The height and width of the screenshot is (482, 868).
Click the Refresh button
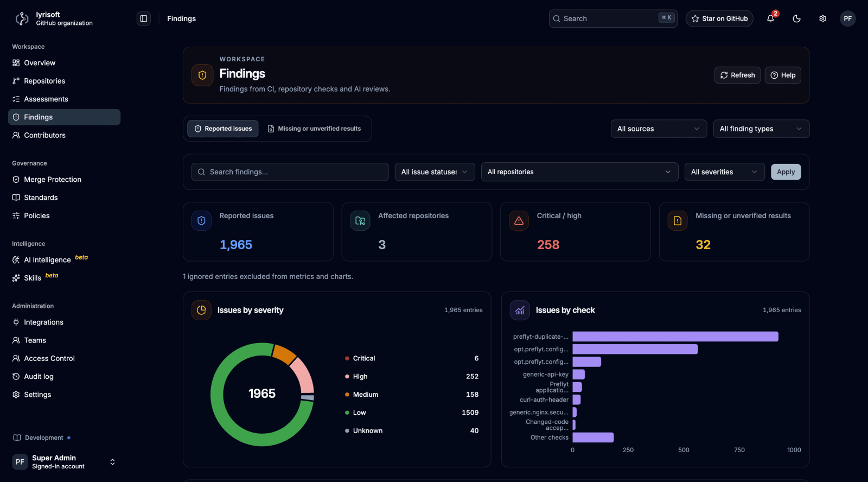pos(737,75)
